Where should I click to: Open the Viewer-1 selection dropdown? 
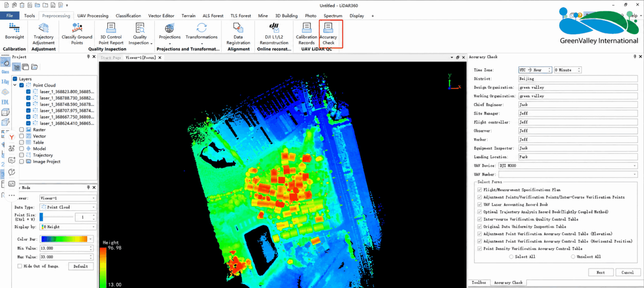(93, 198)
